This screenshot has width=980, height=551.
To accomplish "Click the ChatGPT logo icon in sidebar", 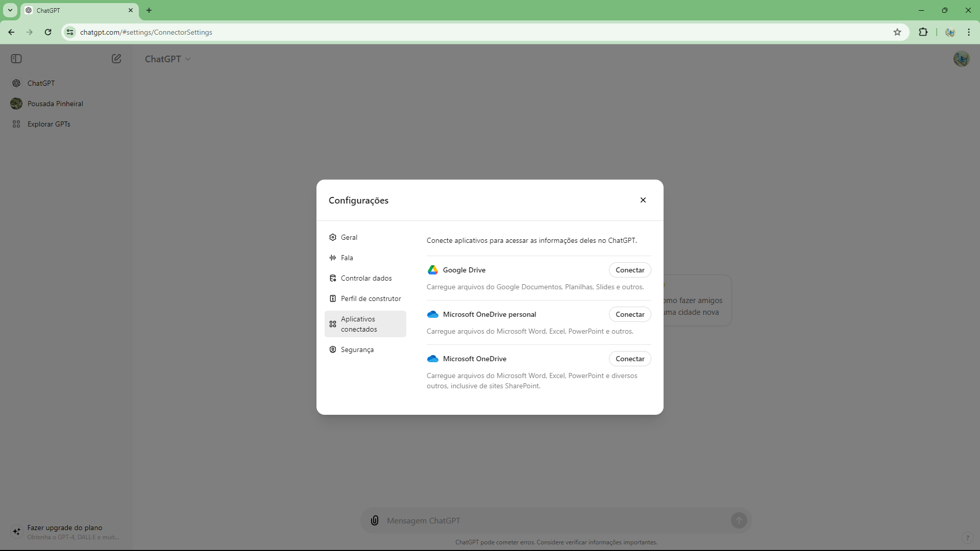I will pyautogui.click(x=16, y=83).
